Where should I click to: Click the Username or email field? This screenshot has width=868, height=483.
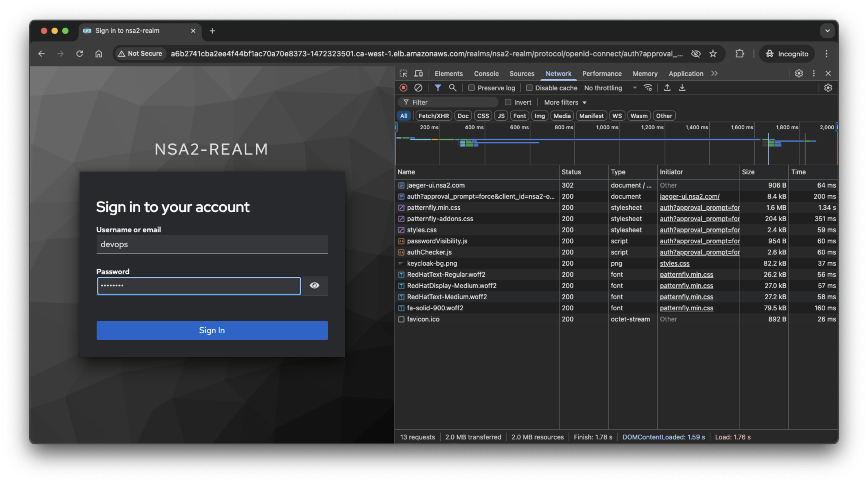(x=212, y=244)
